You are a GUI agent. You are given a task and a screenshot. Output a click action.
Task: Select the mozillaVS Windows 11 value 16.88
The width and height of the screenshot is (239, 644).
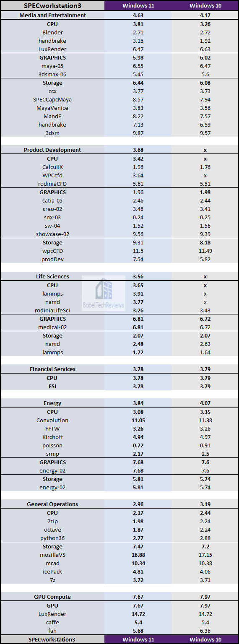pyautogui.click(x=138, y=555)
